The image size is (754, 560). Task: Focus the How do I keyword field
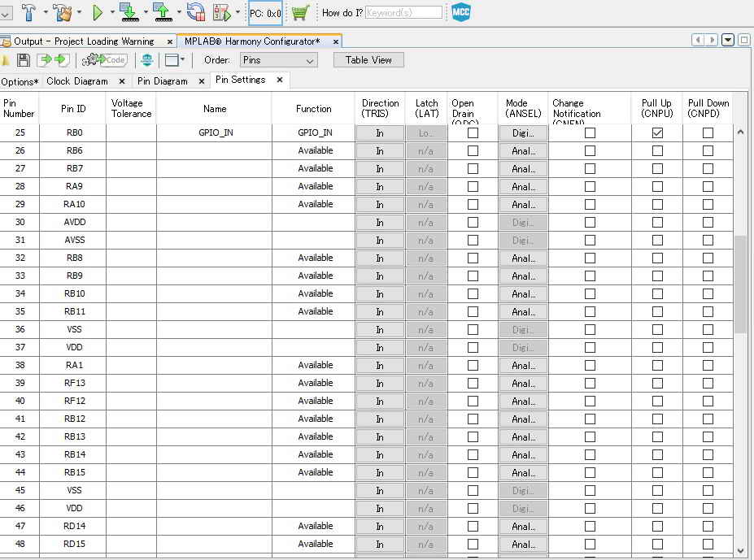click(403, 12)
